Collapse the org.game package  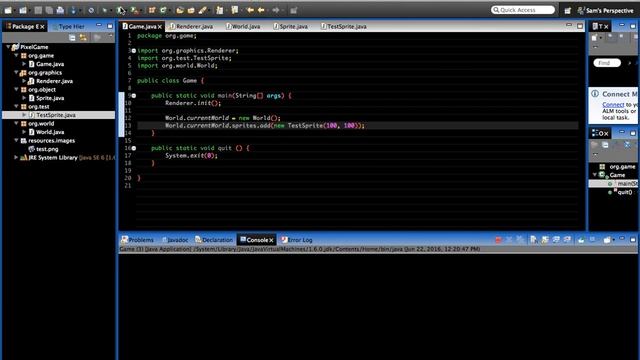(x=16, y=56)
